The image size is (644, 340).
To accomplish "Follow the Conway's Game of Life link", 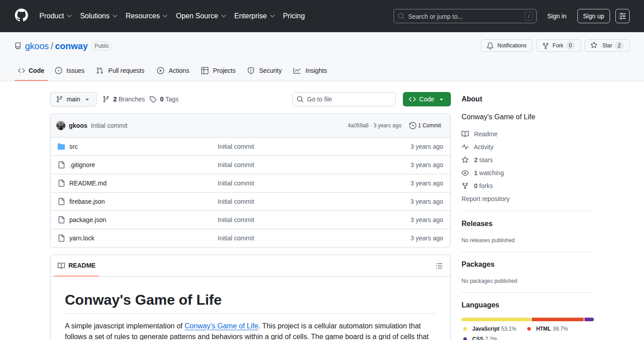I will pyautogui.click(x=221, y=326).
